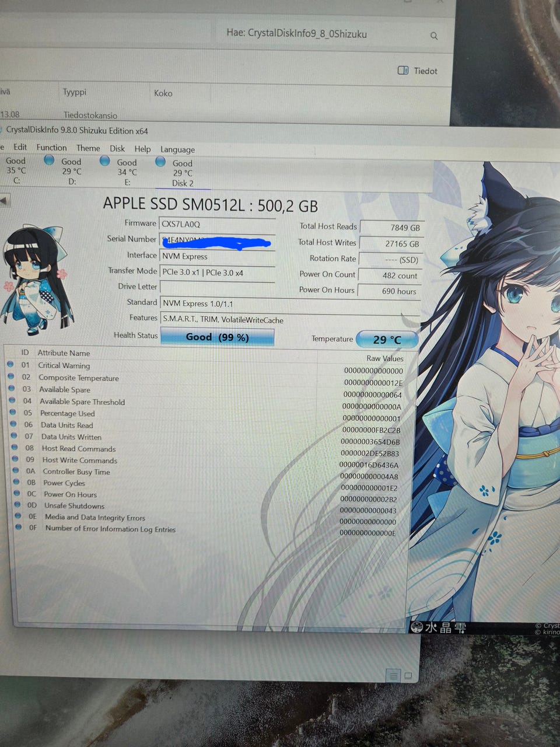
Task: Click Power On Hours value 690 hours
Action: 388,291
